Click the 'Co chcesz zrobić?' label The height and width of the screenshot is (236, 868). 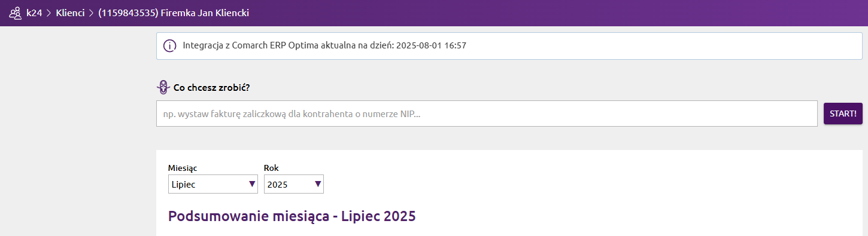(x=211, y=87)
